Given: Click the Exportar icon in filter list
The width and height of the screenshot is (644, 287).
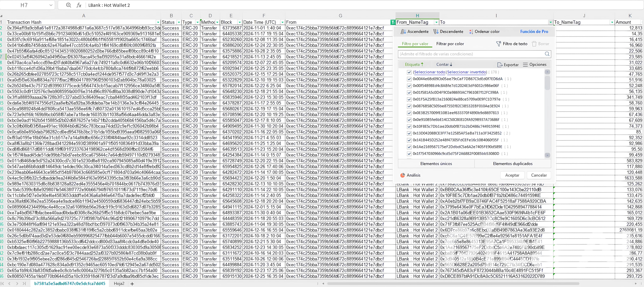Looking at the screenshot, I should [500, 65].
